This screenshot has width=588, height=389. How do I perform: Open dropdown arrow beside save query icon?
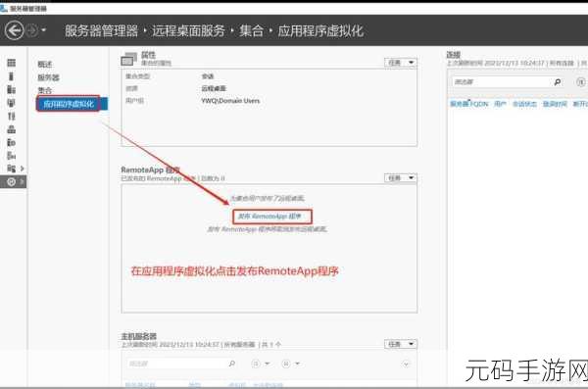click(x=297, y=364)
